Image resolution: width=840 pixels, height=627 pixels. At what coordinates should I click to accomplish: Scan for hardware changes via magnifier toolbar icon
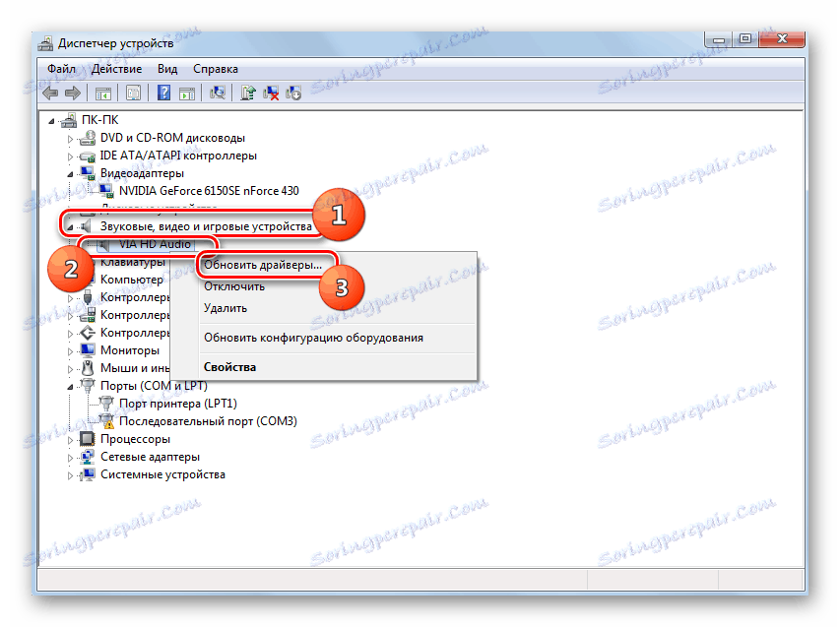[218, 93]
